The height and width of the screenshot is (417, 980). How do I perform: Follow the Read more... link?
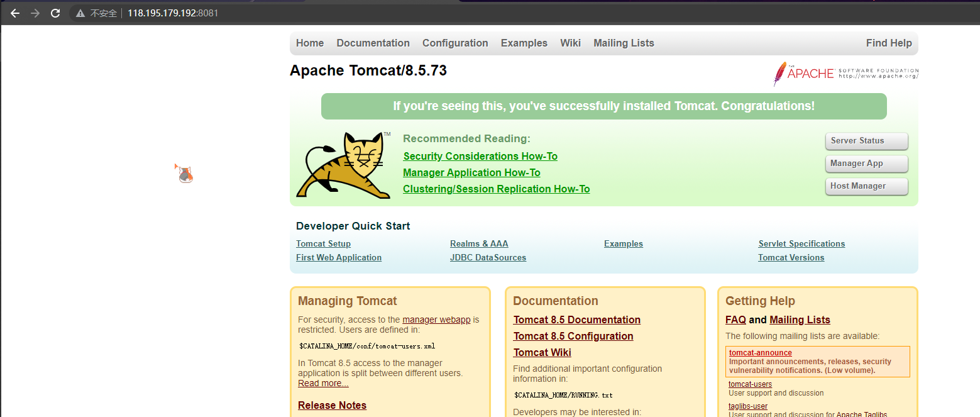click(x=323, y=383)
